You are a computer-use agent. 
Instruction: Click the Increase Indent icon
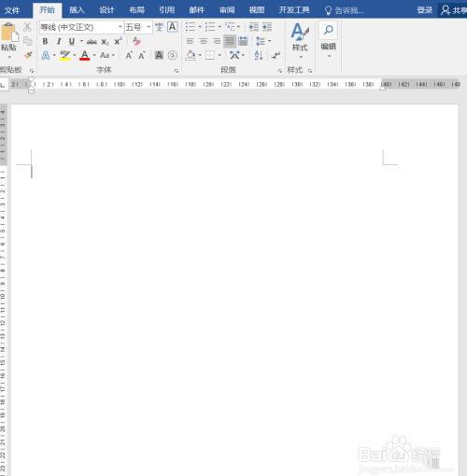267,27
